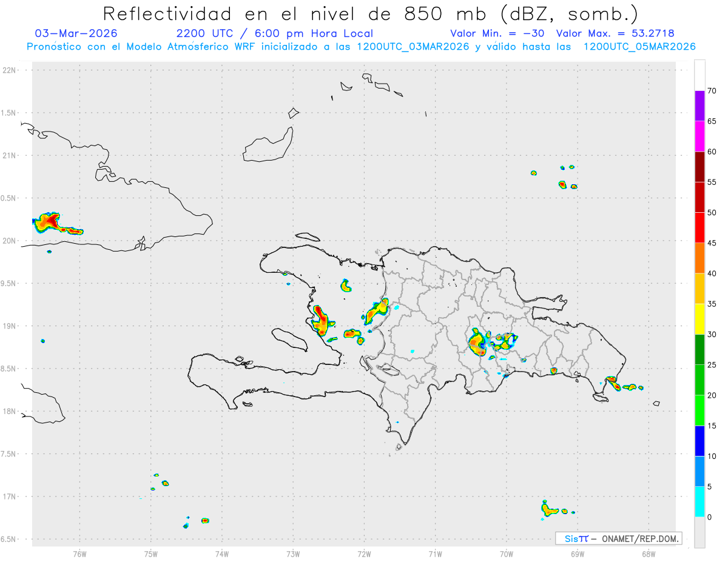
Task: Click the '1200UTC_05MAR2026' valid-until timestamp
Action: (639, 47)
